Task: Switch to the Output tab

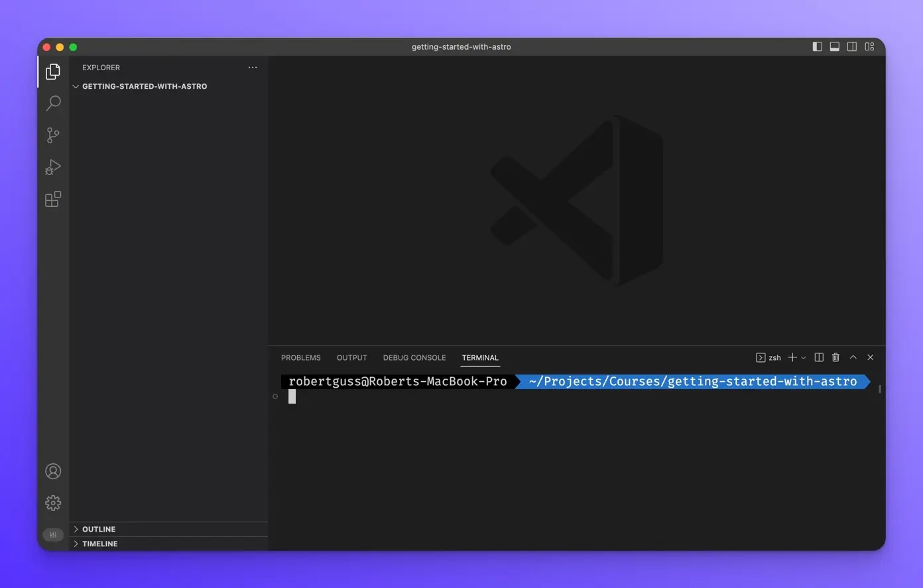Action: click(352, 357)
